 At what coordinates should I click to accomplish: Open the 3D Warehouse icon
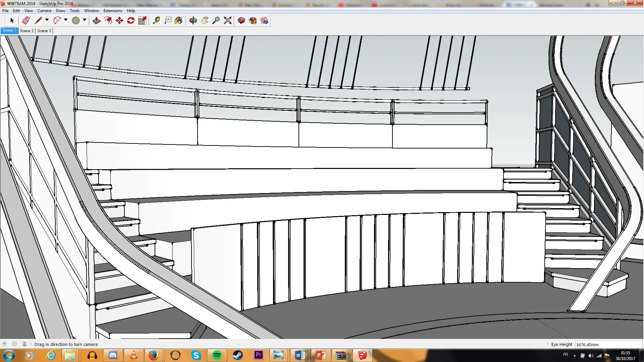(241, 20)
